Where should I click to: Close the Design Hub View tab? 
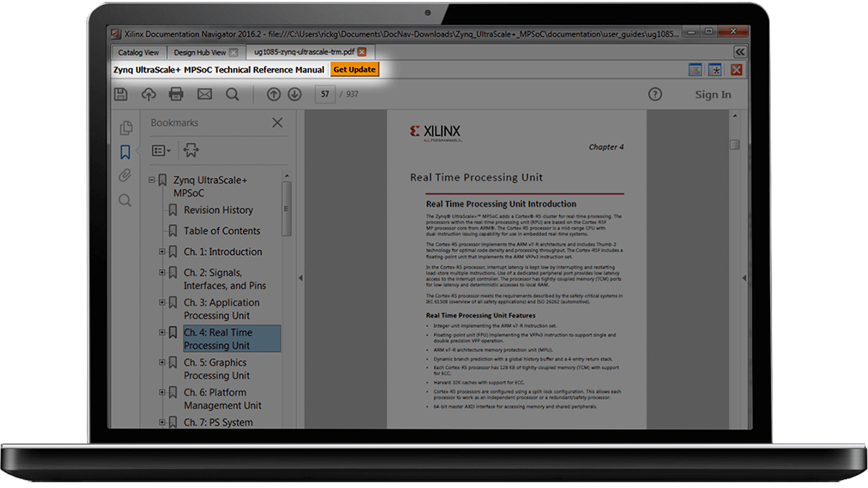233,52
